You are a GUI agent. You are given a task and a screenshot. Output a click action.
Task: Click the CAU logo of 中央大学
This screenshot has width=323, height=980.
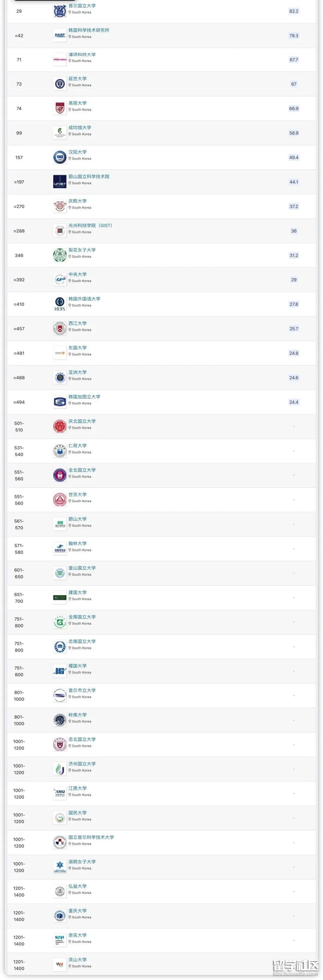click(60, 280)
